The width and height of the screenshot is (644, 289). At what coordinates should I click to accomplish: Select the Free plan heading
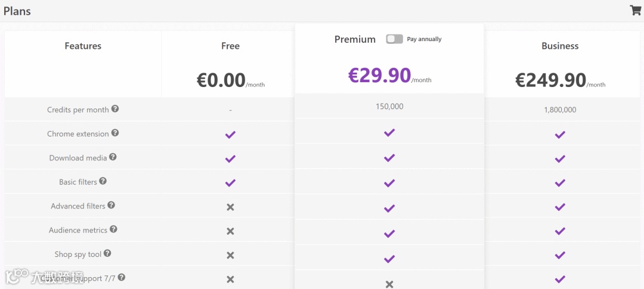(x=230, y=46)
